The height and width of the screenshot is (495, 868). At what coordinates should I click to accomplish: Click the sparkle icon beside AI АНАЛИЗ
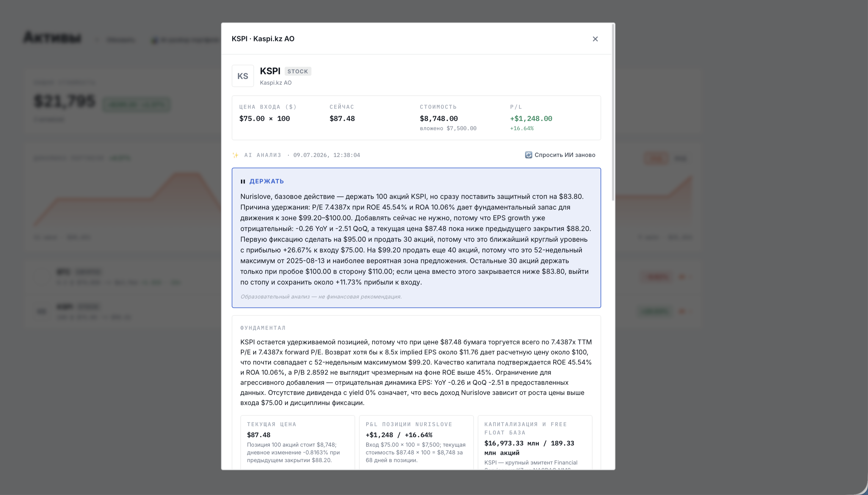point(235,155)
